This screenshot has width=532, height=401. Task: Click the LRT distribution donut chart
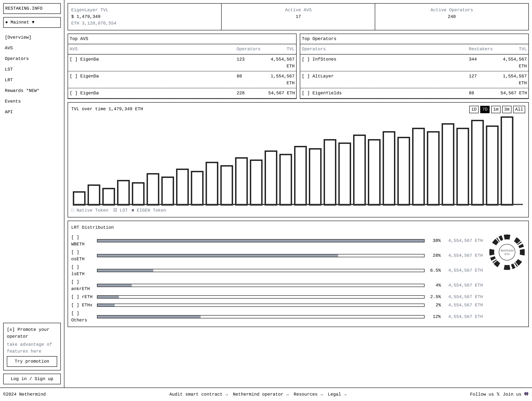pyautogui.click(x=507, y=252)
